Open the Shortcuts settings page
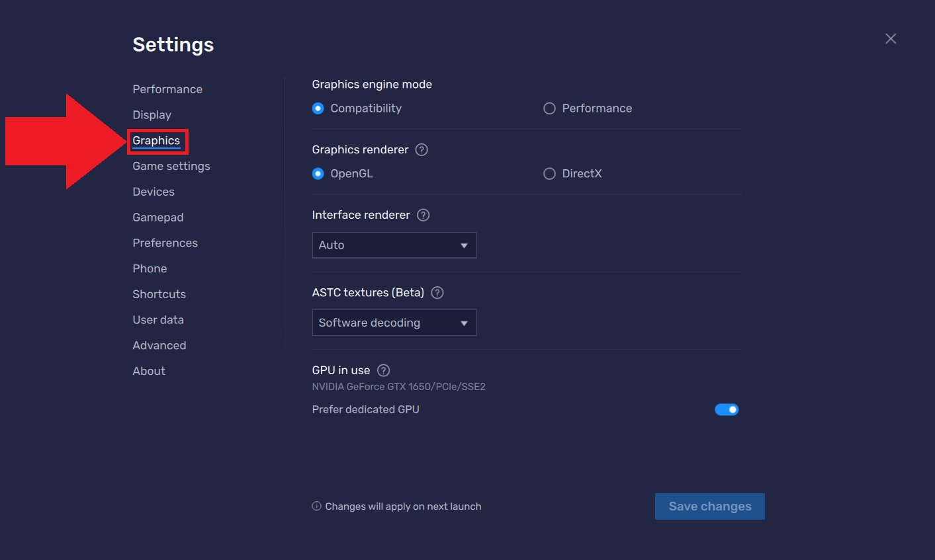This screenshot has height=560, width=935. coord(159,294)
